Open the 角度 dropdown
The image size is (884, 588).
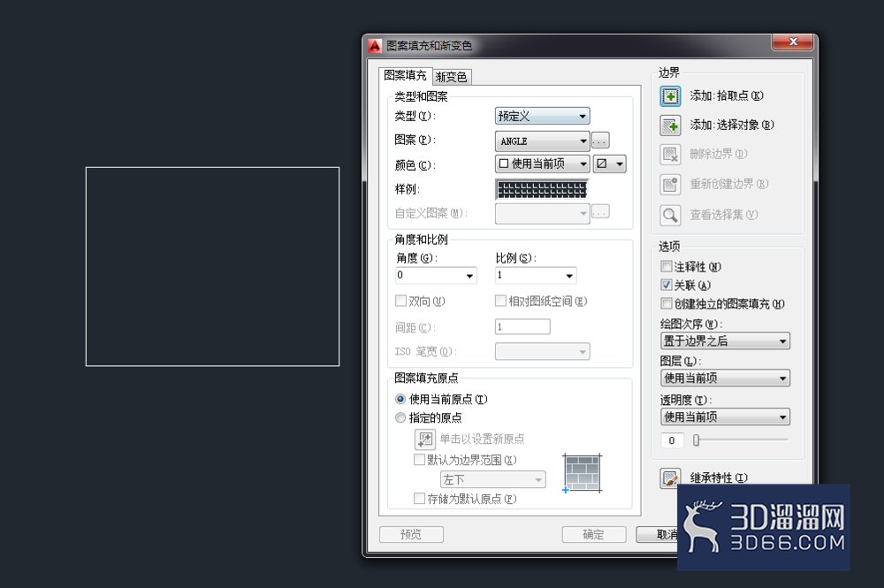pos(436,275)
